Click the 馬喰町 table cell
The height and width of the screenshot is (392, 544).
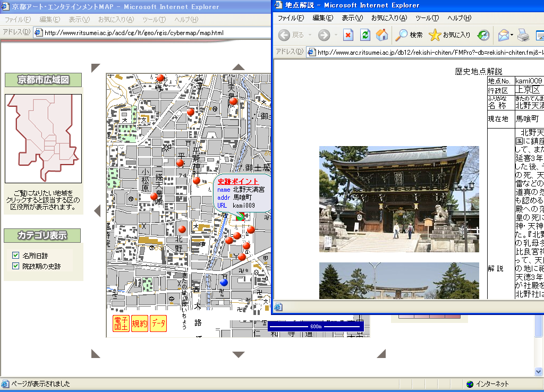(529, 119)
